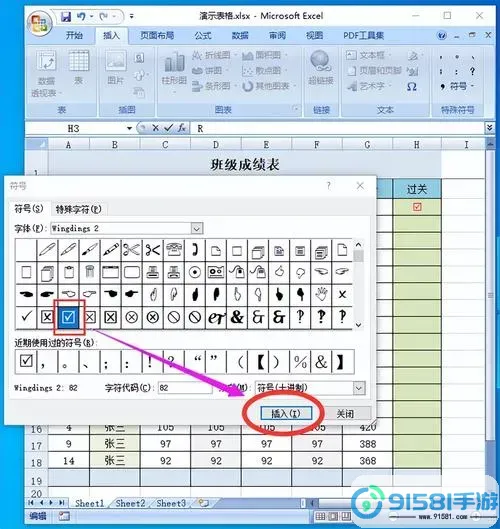Open the PDF工具集 ribbon tab
The image size is (500, 529).
[x=363, y=35]
